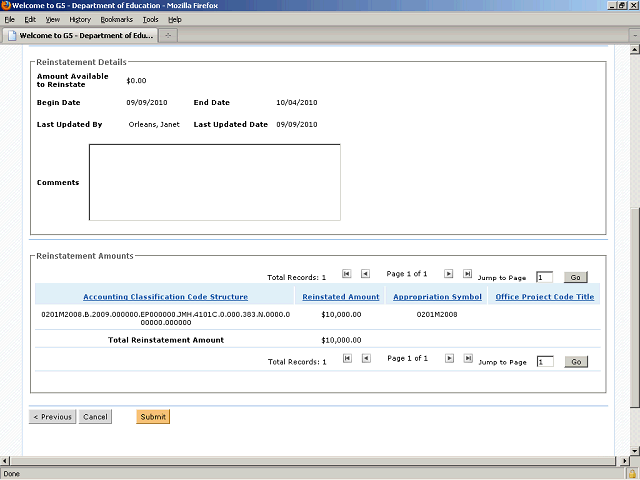Sort by Office Project Code Title
This screenshot has width=640, height=480.
pyautogui.click(x=544, y=297)
